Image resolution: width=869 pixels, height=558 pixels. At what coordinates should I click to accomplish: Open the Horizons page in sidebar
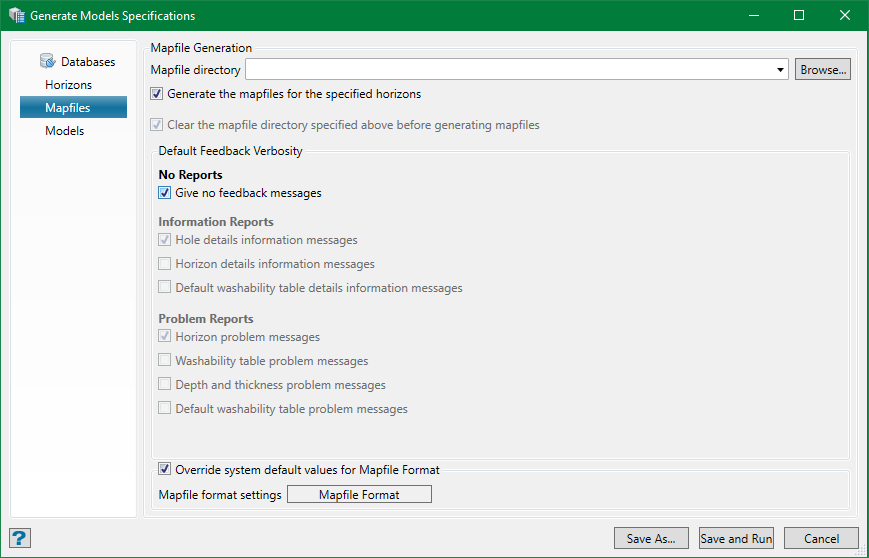click(x=68, y=85)
